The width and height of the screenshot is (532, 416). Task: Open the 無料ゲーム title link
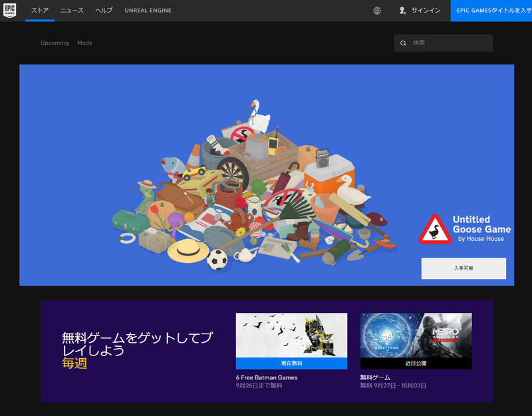tap(375, 377)
